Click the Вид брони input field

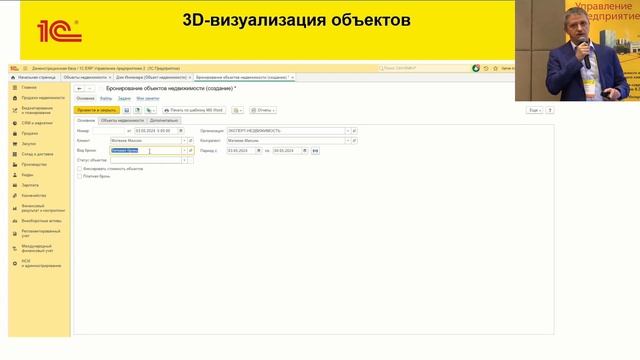[146, 151]
